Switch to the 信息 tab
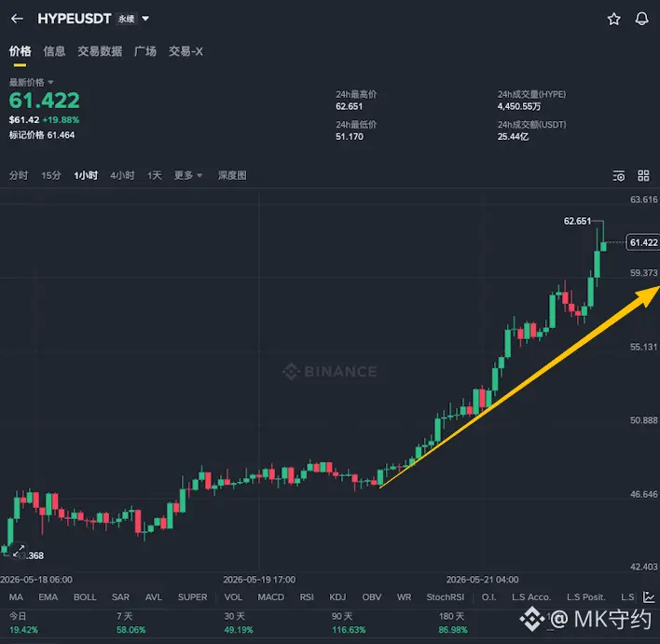The width and height of the screenshot is (660, 644). click(x=54, y=51)
